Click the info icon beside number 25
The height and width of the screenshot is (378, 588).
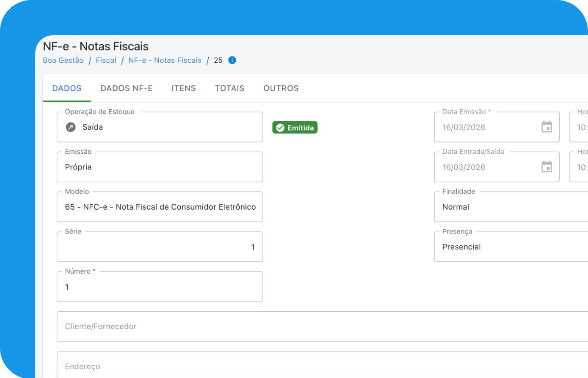point(231,60)
